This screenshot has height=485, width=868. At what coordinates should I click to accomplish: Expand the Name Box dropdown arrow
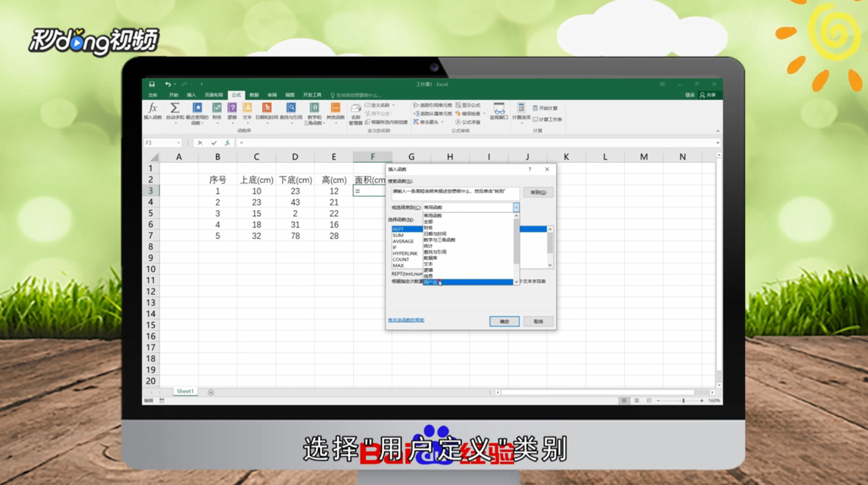179,143
